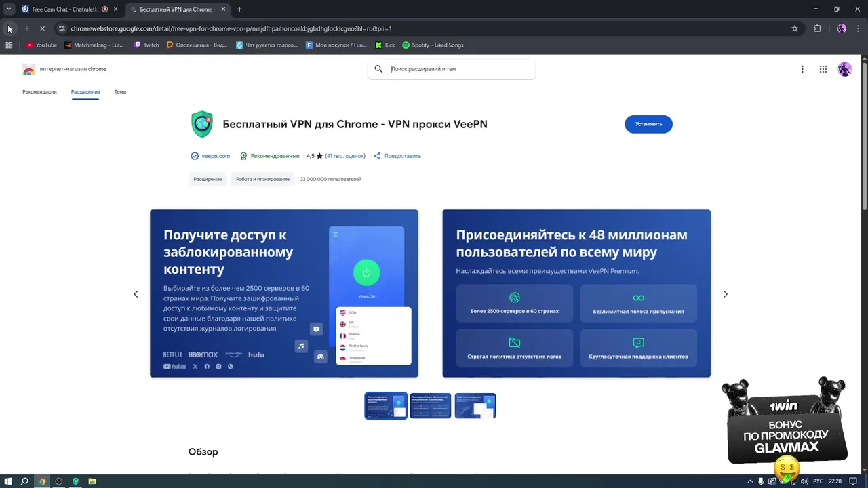Select the second carousel thumbnail
868x488 pixels.
pyautogui.click(x=431, y=406)
